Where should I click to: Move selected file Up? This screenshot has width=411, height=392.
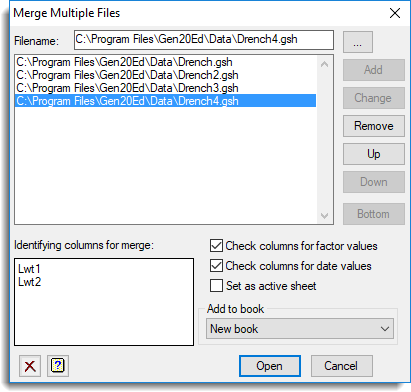point(374,154)
